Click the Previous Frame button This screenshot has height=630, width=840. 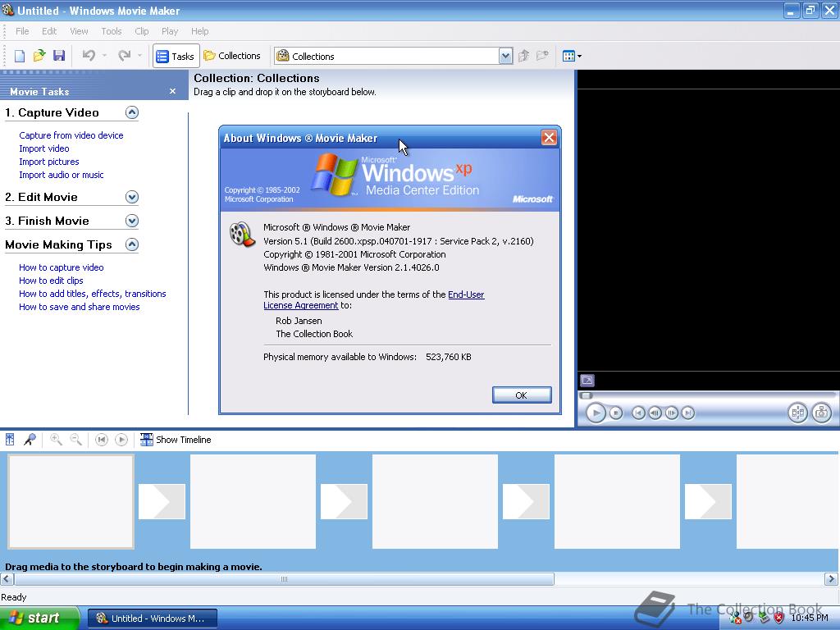(x=655, y=413)
